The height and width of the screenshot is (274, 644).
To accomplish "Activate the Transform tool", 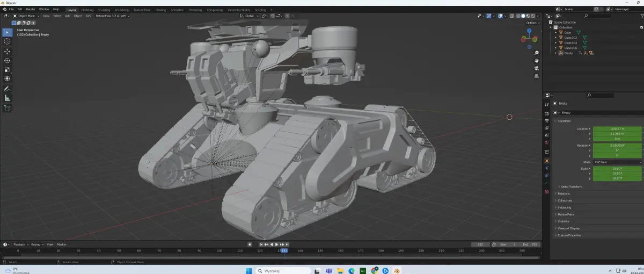I will pyautogui.click(x=7, y=79).
